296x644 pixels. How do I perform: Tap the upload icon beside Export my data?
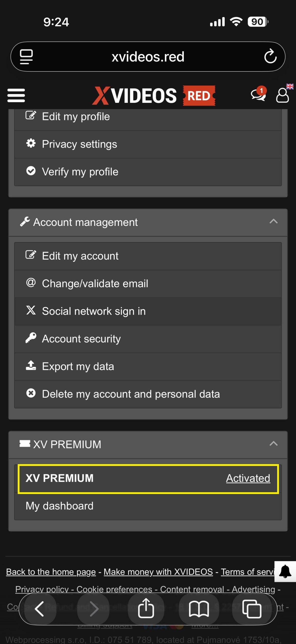coord(31,365)
